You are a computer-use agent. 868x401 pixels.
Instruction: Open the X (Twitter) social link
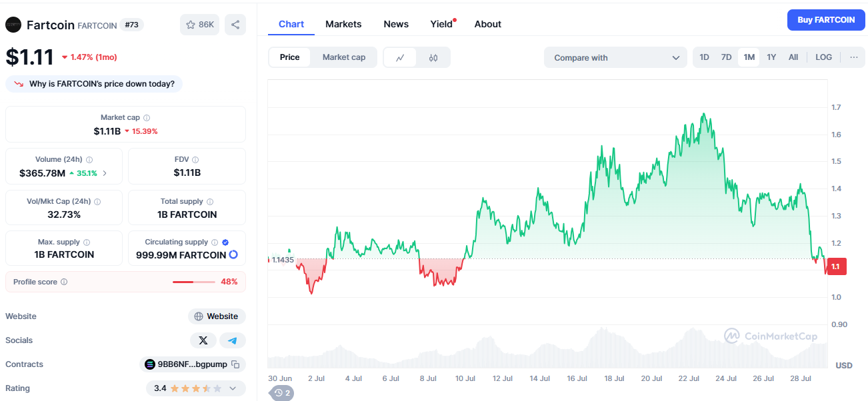(203, 340)
